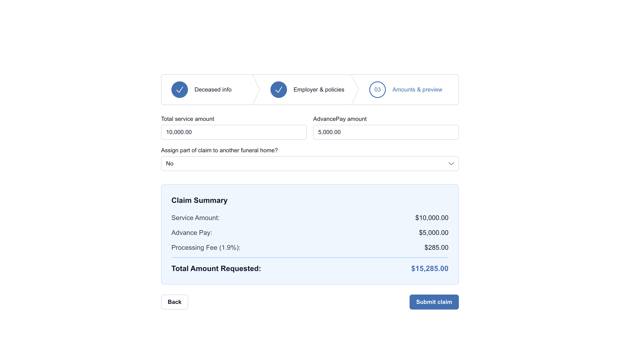The image size is (617, 364).
Task: Click the step 03 circle indicator
Action: [378, 89]
